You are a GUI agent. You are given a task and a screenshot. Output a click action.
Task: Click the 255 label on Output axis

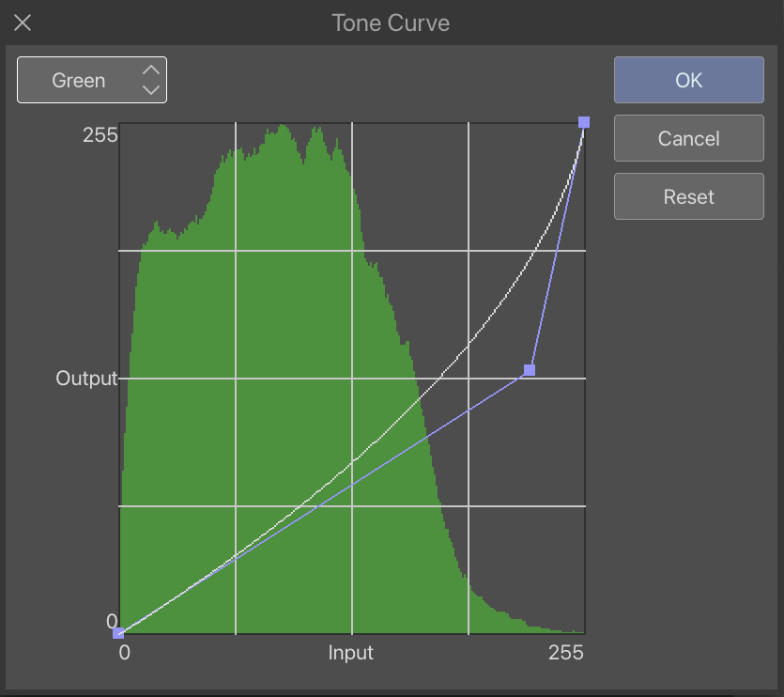tap(100, 135)
